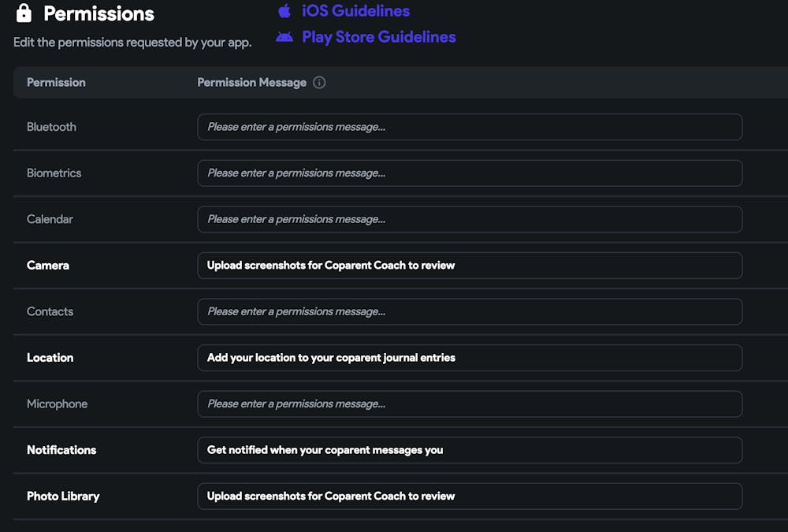Click the Permissions lock icon
The height and width of the screenshot is (532, 788).
pyautogui.click(x=24, y=13)
